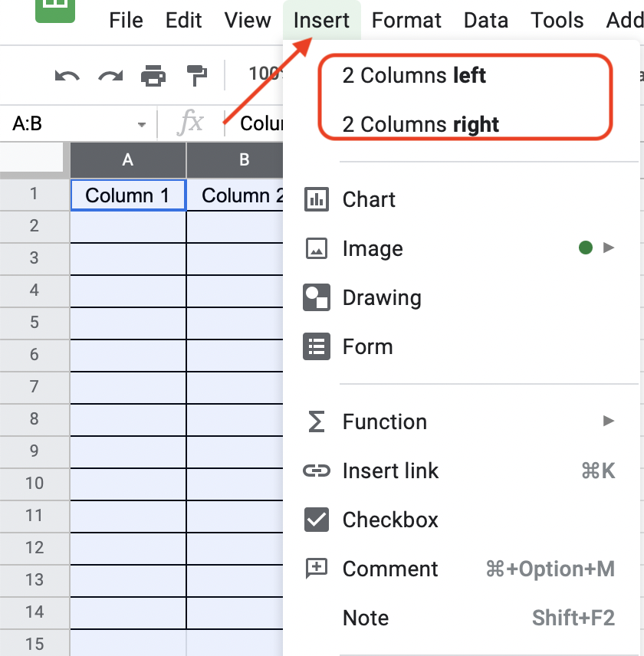Click the redo arrow icon
The height and width of the screenshot is (656, 644).
[x=110, y=76]
